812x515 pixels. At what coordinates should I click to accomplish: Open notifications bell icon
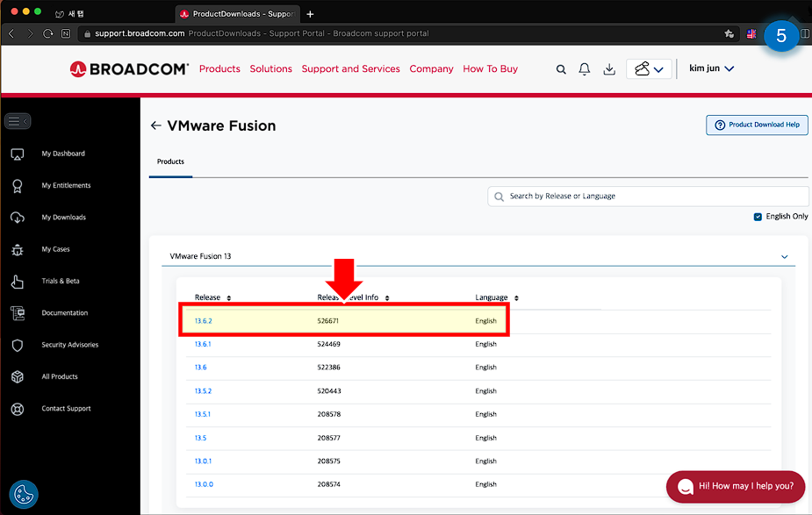pyautogui.click(x=584, y=68)
